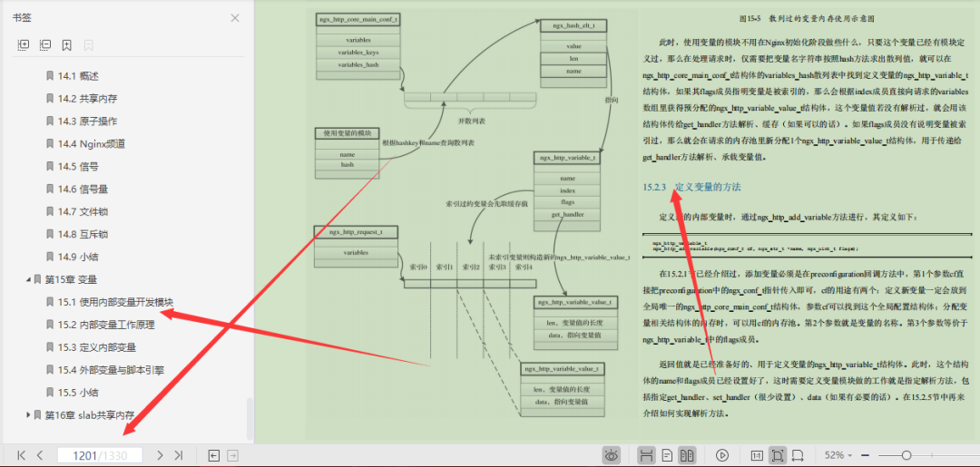Image resolution: width=980 pixels, height=467 pixels.
Task: Open bookmark 14.5 信号
Action: [78, 166]
